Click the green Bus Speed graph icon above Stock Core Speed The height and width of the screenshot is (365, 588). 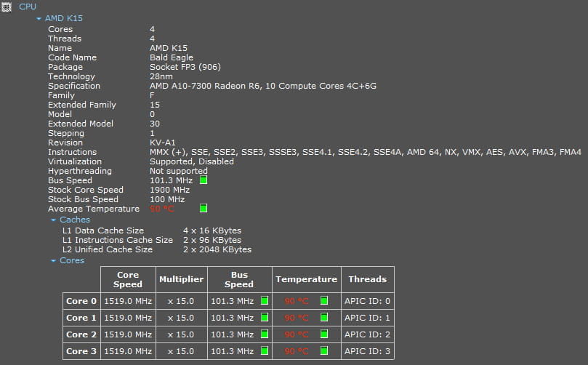pyautogui.click(x=204, y=180)
